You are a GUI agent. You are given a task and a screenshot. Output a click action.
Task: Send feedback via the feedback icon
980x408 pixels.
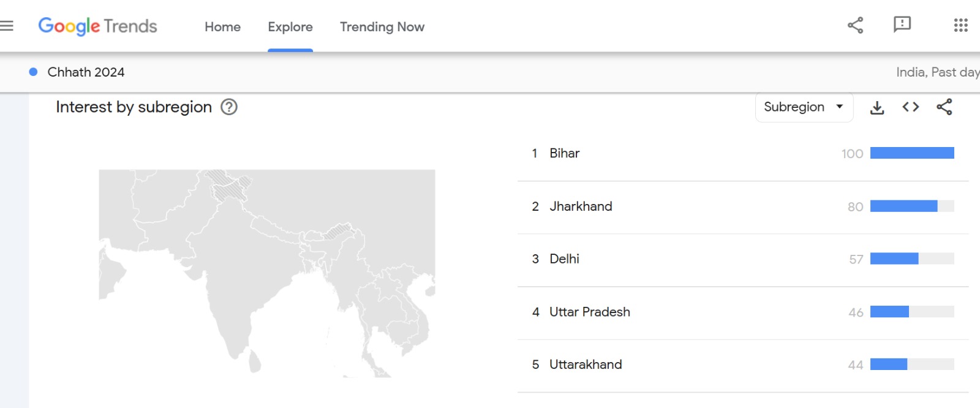[x=902, y=26]
